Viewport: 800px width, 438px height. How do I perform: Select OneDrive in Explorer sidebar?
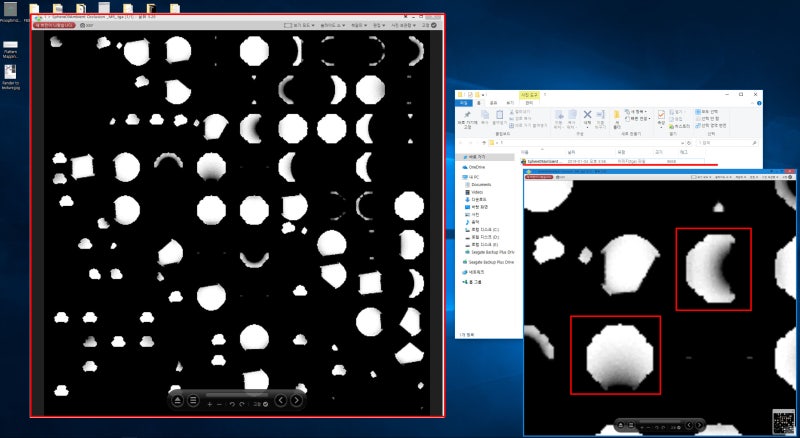(473, 167)
